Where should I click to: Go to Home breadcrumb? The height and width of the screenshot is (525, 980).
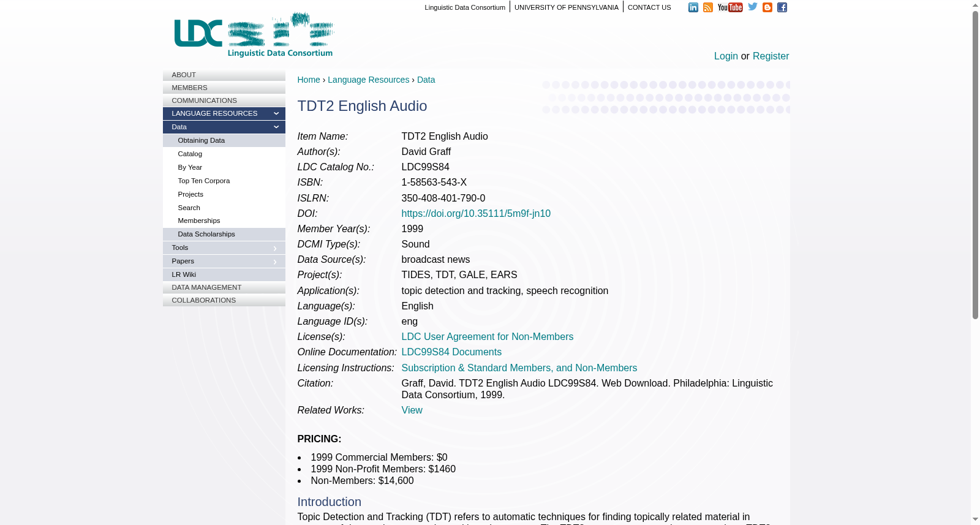coord(309,80)
